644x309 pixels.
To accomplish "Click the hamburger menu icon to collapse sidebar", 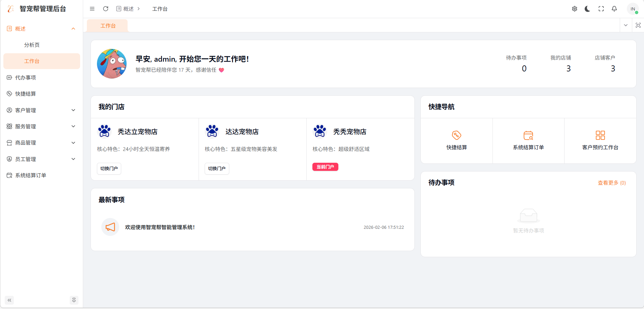I will [x=92, y=9].
